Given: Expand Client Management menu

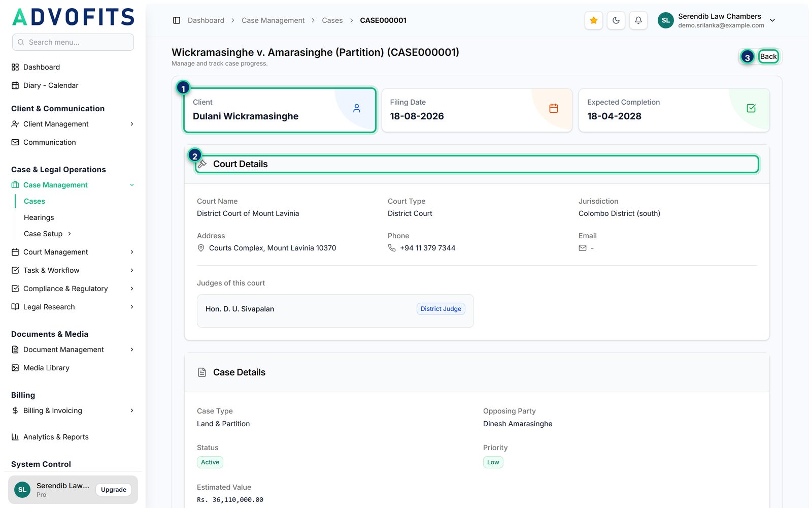Looking at the screenshot, I should (73, 124).
